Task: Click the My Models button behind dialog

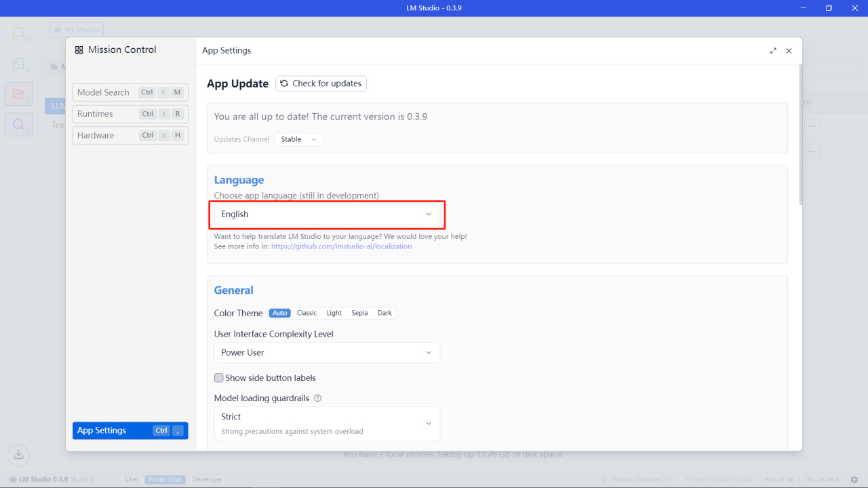Action: pos(76,30)
